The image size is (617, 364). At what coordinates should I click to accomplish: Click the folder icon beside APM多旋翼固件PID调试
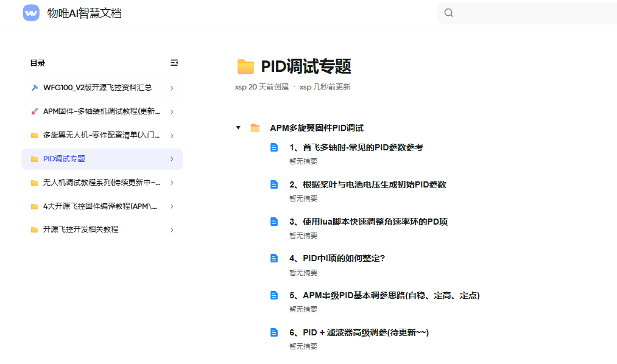coord(255,128)
